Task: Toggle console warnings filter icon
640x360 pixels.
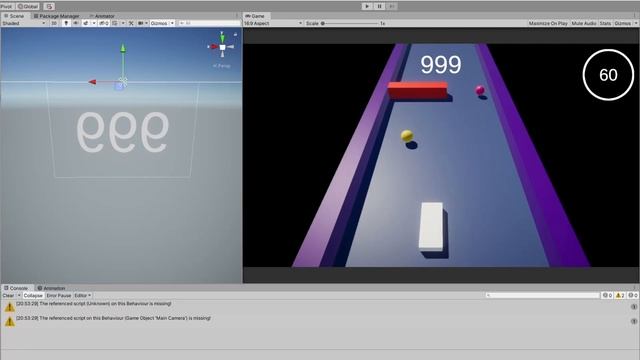Action: click(620, 295)
